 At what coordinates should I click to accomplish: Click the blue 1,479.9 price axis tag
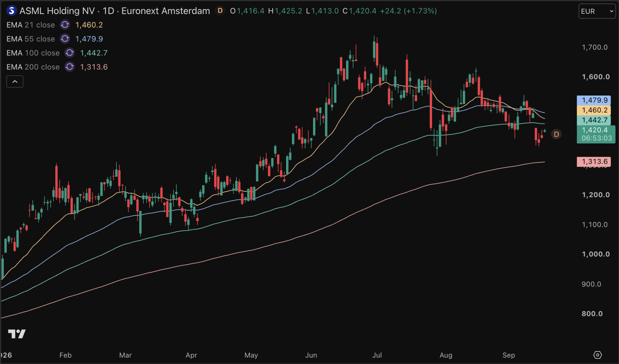594,100
